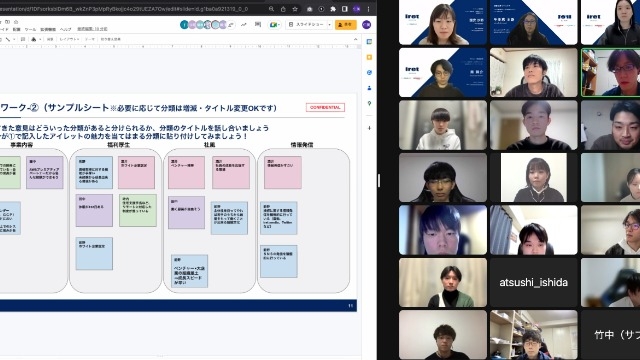Click the cloud document status icon

(x=16, y=22)
